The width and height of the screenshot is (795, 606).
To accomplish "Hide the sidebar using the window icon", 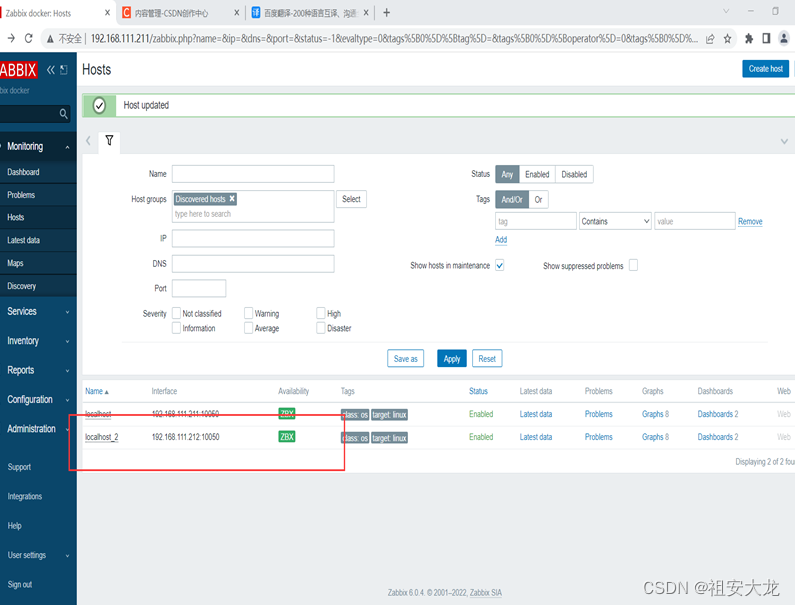I will [64, 70].
